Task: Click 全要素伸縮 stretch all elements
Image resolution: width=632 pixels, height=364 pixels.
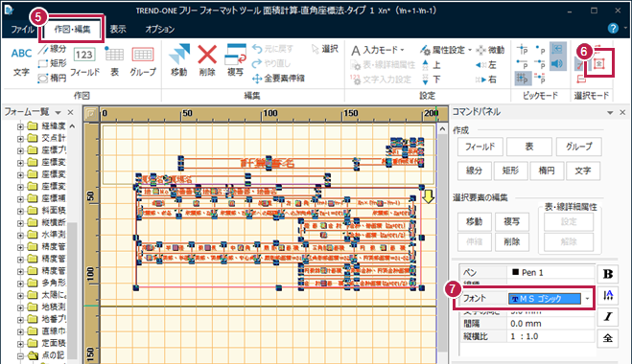Action: [x=278, y=79]
